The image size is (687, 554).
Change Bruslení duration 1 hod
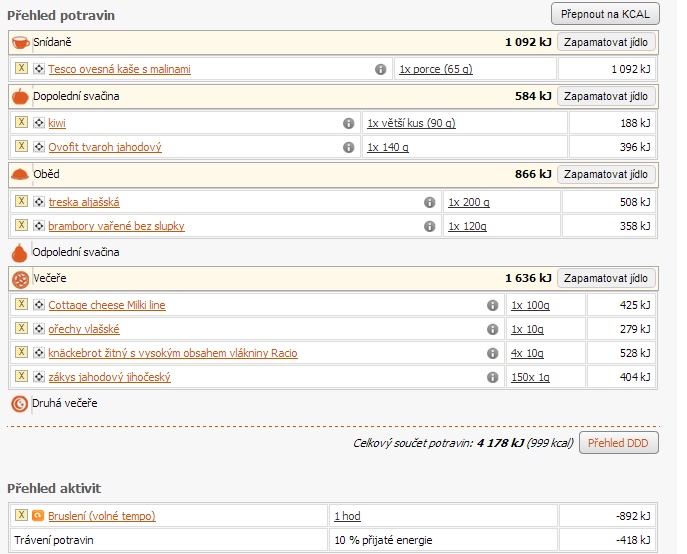[x=347, y=516]
